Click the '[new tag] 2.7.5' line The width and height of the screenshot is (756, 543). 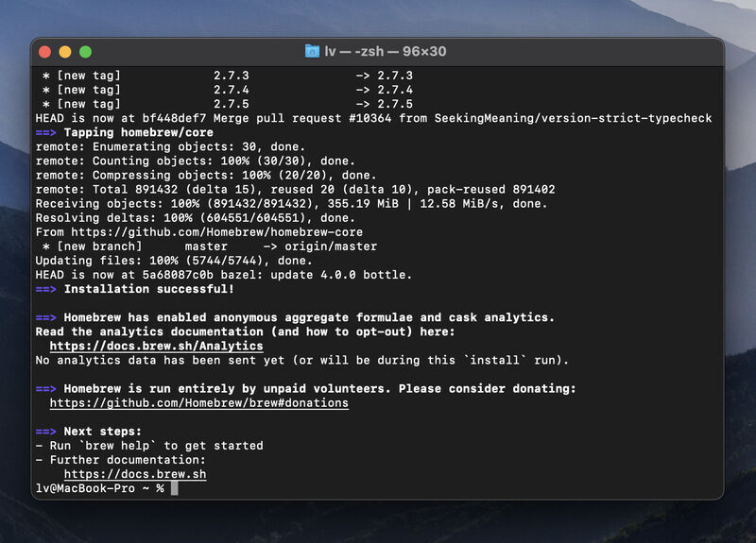[228, 104]
